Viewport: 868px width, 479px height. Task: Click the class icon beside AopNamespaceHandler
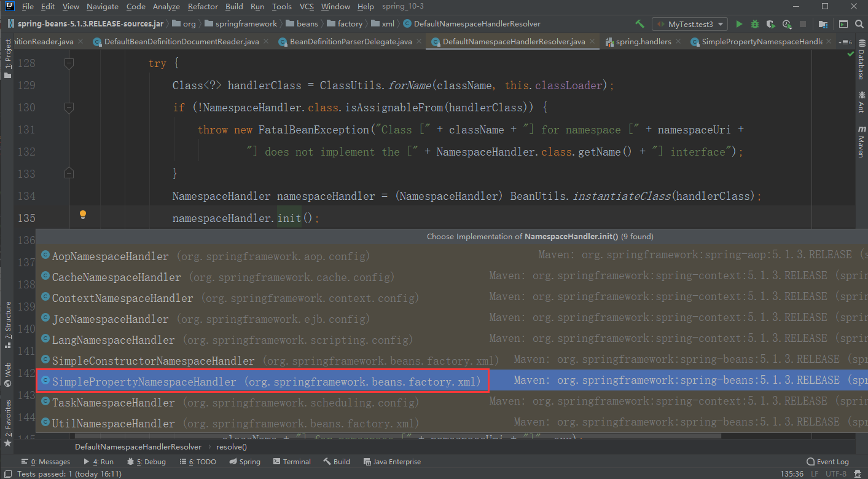point(45,255)
